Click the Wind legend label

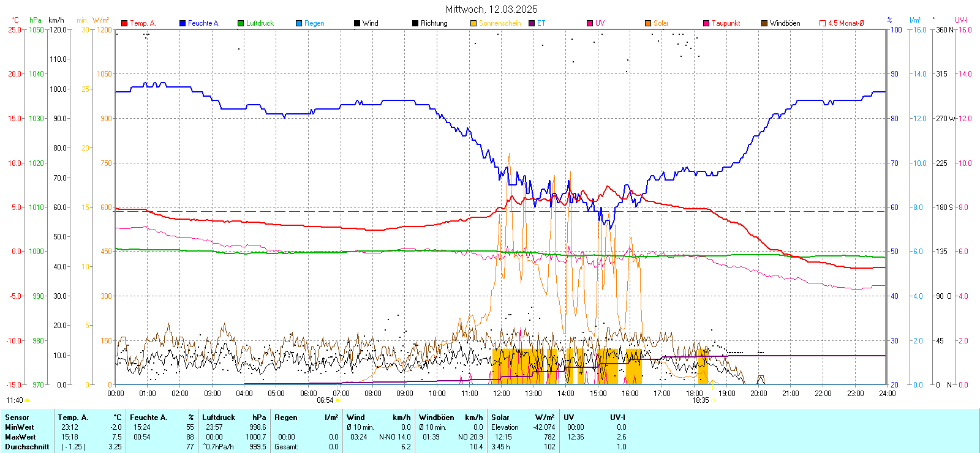click(x=370, y=23)
